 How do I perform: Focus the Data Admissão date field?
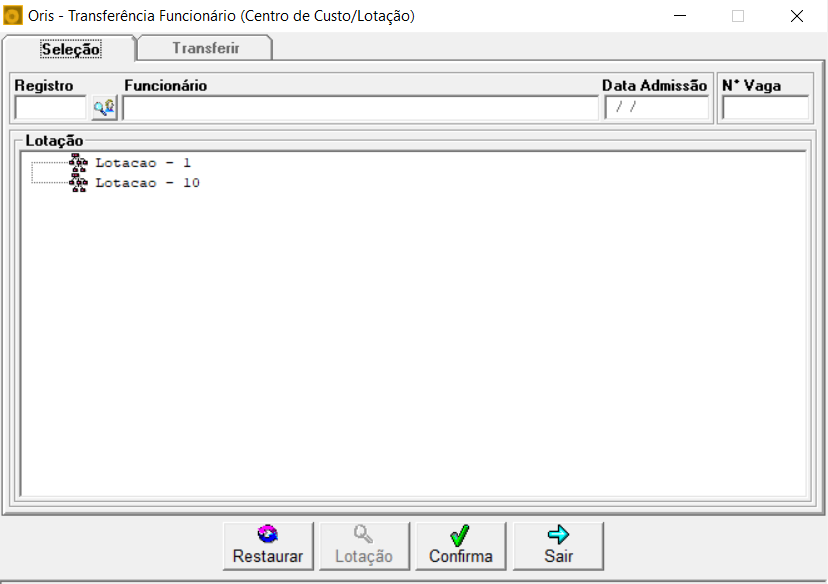click(656, 108)
